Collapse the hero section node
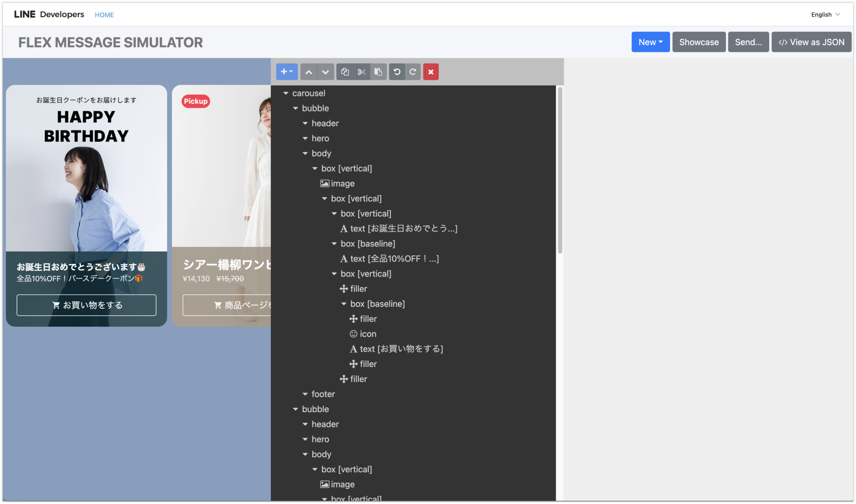This screenshot has width=856, height=504. tap(305, 138)
